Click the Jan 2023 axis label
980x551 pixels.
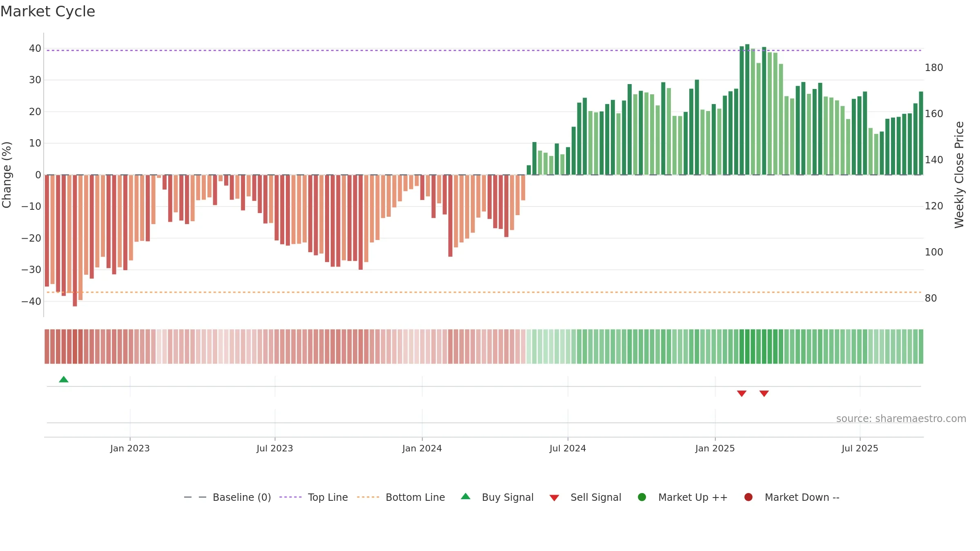(130, 449)
